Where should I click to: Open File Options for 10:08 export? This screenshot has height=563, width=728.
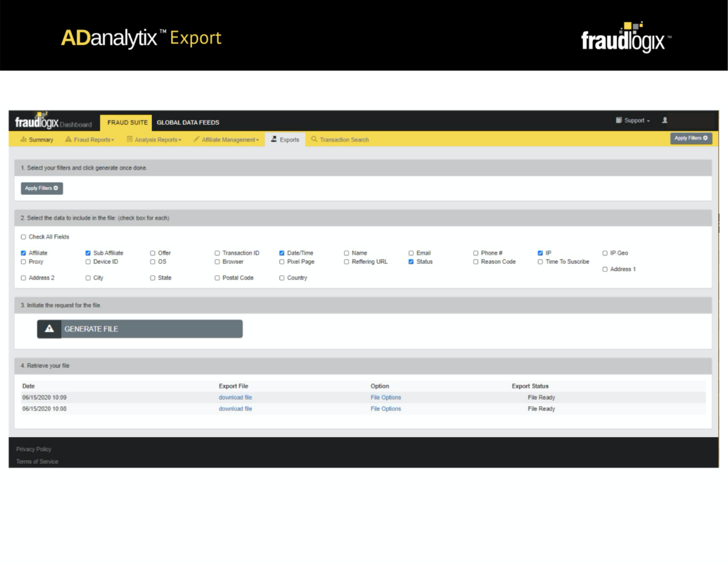click(385, 409)
